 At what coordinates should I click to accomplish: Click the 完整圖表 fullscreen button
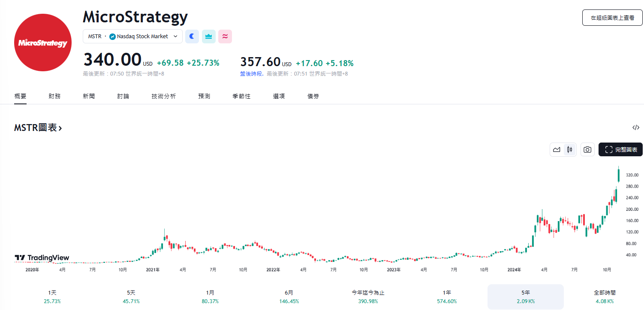pyautogui.click(x=620, y=149)
